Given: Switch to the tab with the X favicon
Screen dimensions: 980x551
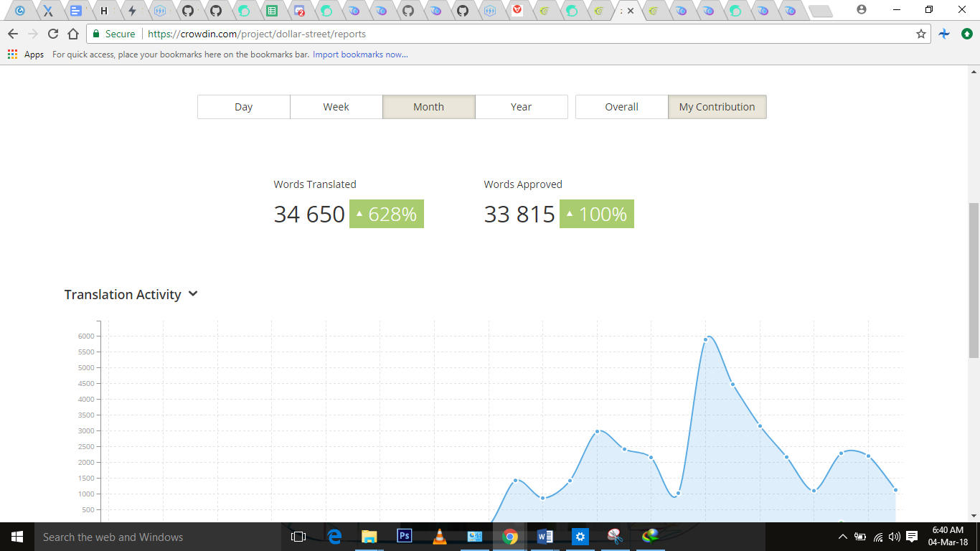Looking at the screenshot, I should click(48, 11).
